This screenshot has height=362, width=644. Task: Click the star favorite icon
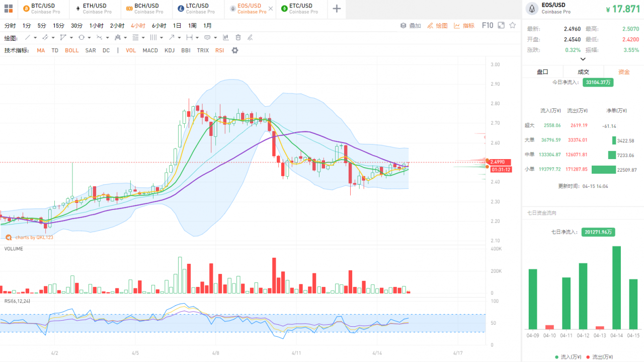511,25
